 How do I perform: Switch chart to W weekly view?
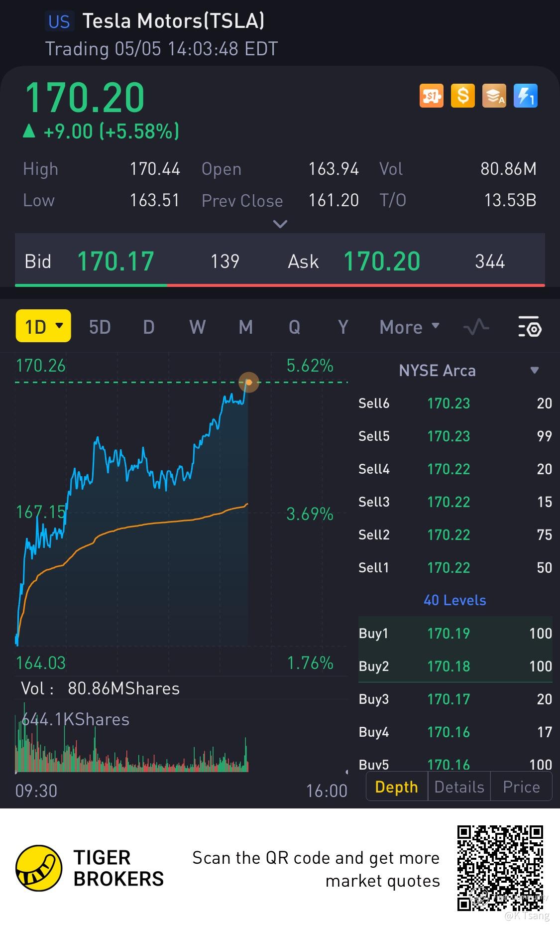click(197, 327)
